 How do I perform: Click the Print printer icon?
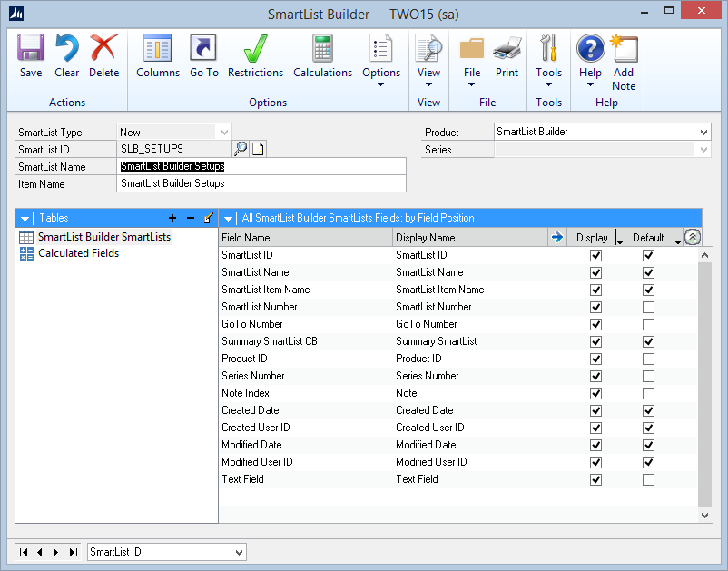pos(507,48)
